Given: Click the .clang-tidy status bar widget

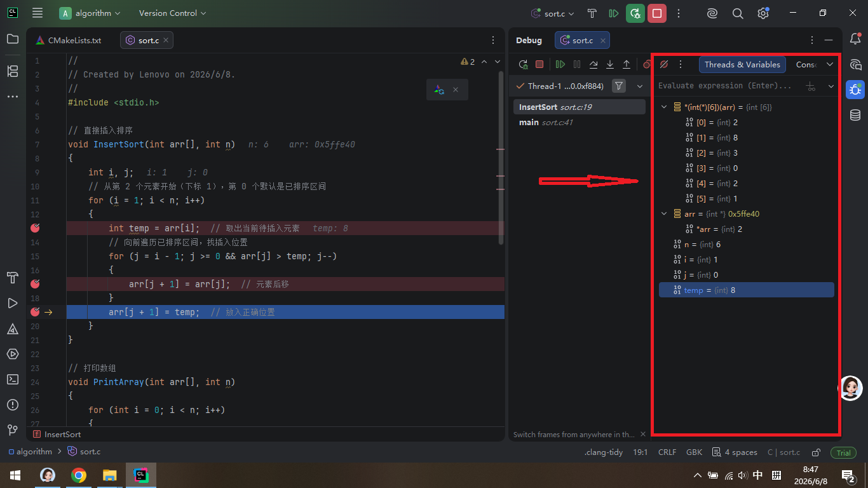Looking at the screenshot, I should 604,452.
